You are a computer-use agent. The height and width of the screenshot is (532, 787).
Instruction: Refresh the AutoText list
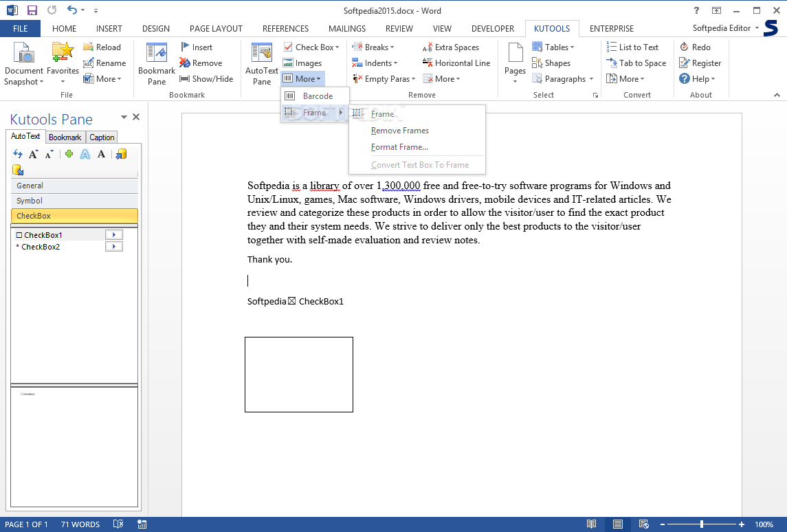18,154
